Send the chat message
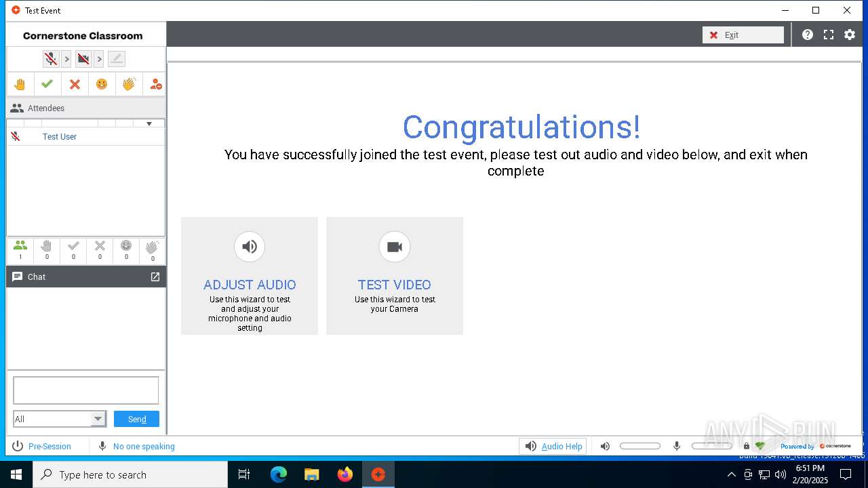 click(136, 419)
